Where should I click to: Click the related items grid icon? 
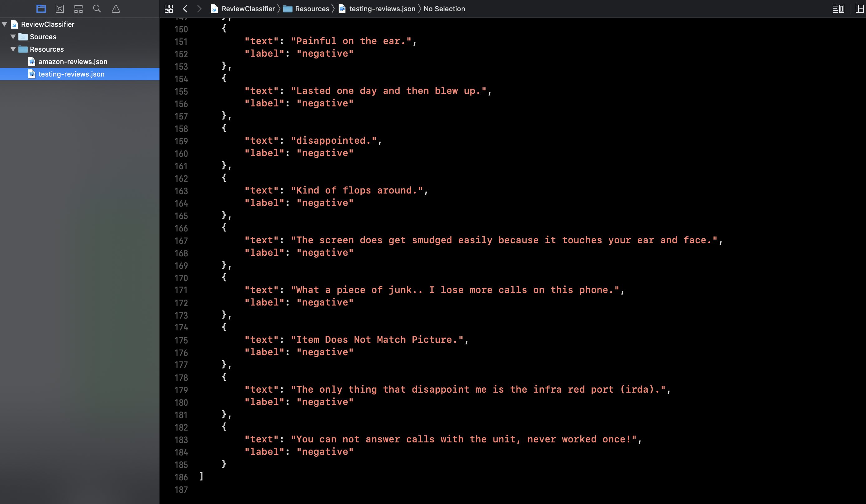[x=169, y=9]
